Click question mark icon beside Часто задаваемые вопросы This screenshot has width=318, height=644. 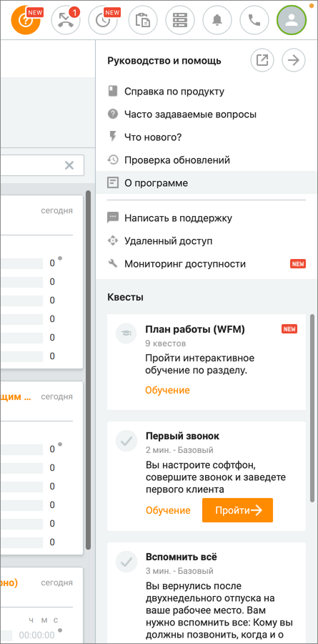[x=113, y=114]
